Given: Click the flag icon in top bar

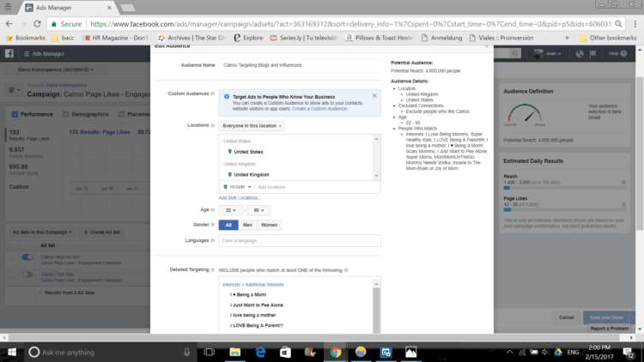Looking at the screenshot, I should pos(592,53).
